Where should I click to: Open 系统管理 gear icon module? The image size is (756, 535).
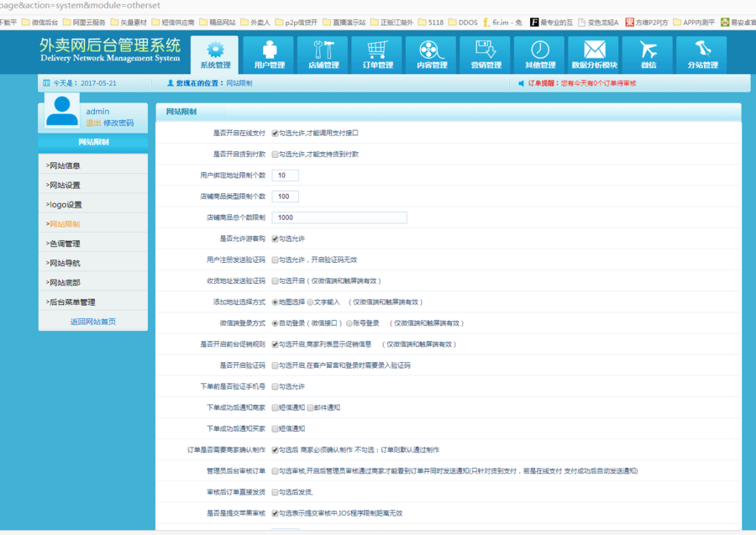pyautogui.click(x=215, y=55)
